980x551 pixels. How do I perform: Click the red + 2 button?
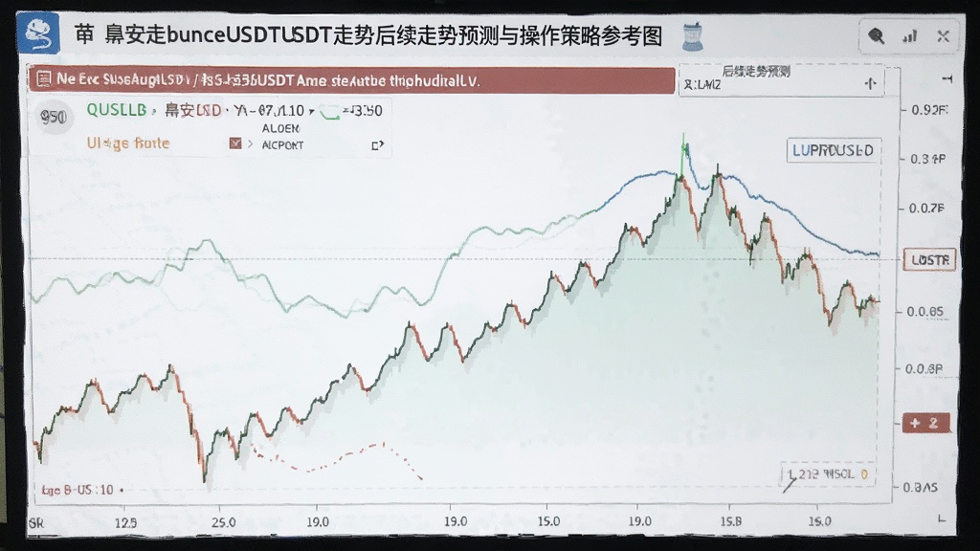coord(926,423)
